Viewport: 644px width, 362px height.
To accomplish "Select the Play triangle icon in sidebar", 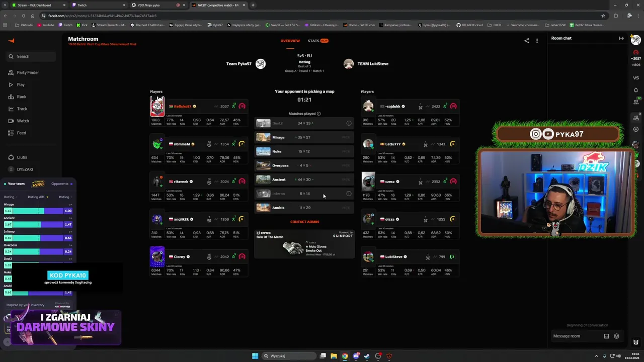I will point(11,84).
